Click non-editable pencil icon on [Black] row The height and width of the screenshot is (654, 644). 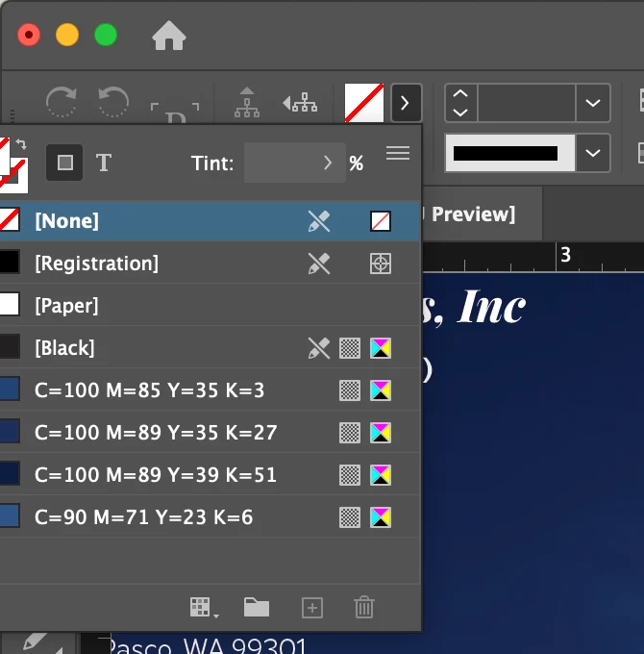(x=319, y=348)
